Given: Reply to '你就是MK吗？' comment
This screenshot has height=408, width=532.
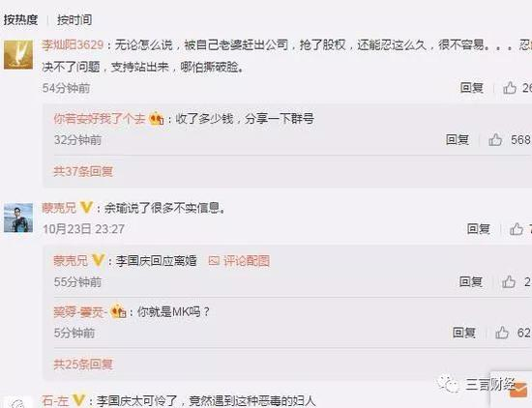Looking at the screenshot, I should 463,333.
